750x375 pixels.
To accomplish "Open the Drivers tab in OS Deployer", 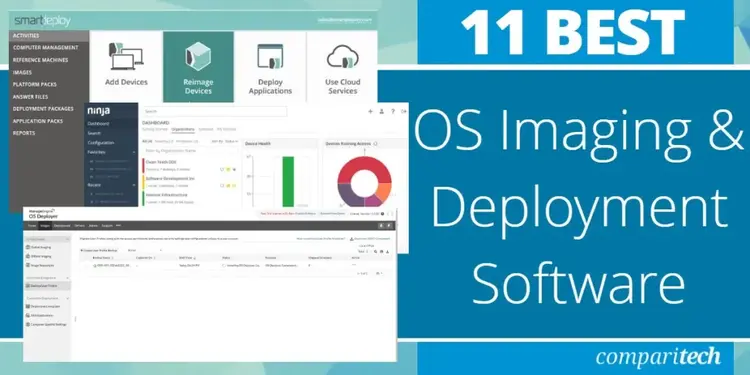I will (79, 225).
